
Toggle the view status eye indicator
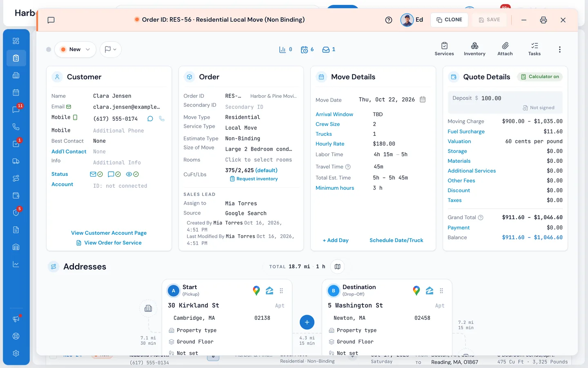click(132, 174)
